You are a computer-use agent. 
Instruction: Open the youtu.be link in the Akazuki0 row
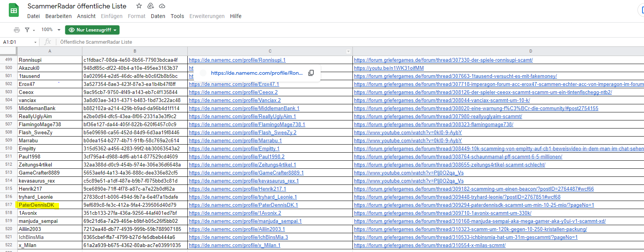coord(389,68)
